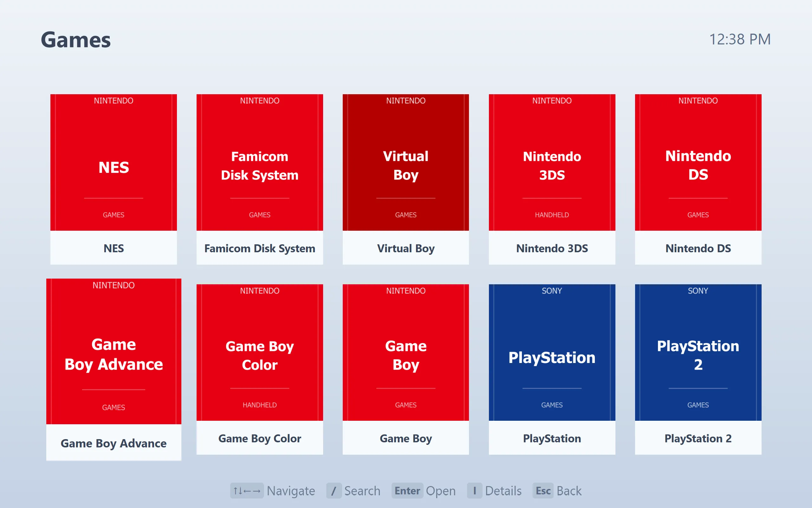Pick the Game Boy Color cover
This screenshot has height=508, width=812.
(259, 353)
